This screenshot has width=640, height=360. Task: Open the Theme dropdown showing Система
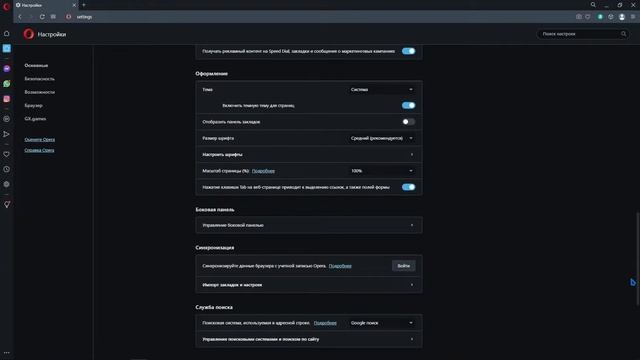point(382,89)
